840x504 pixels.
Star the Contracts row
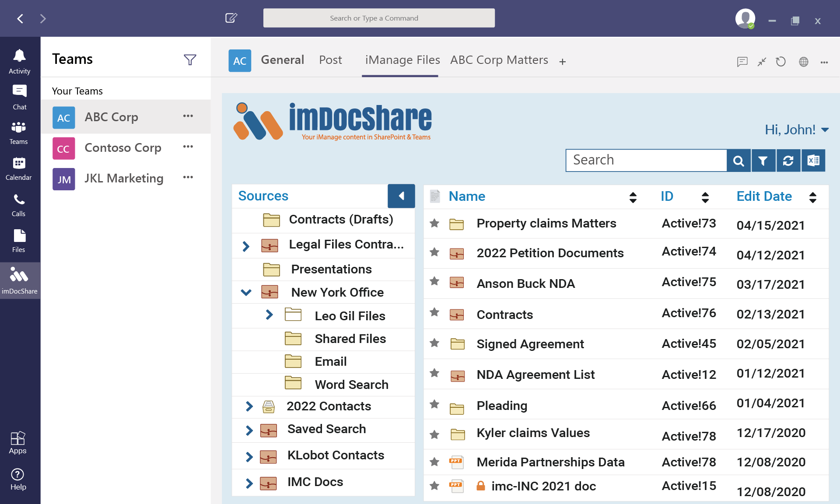point(434,312)
